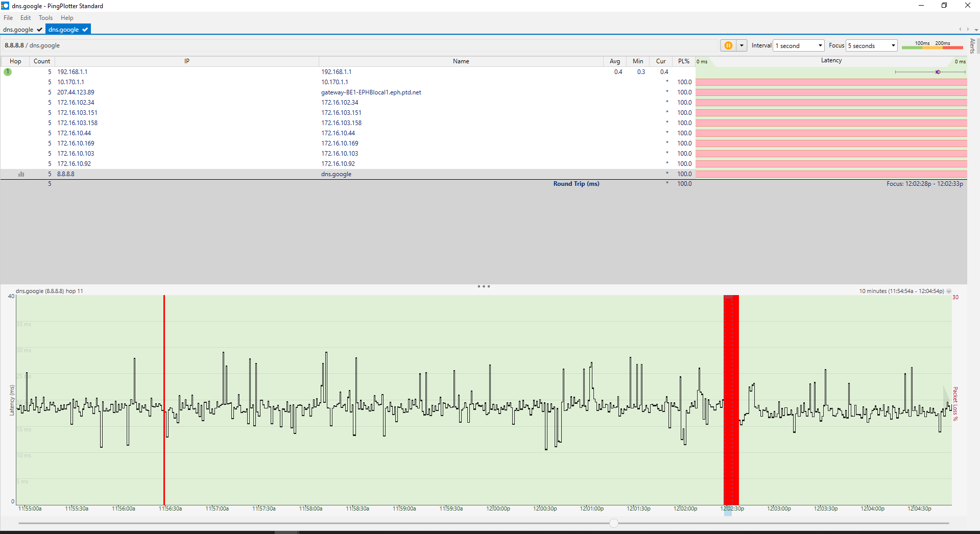The image size is (980, 534).
Task: Open the tab list dropdown arrow
Action: pyautogui.click(x=976, y=30)
